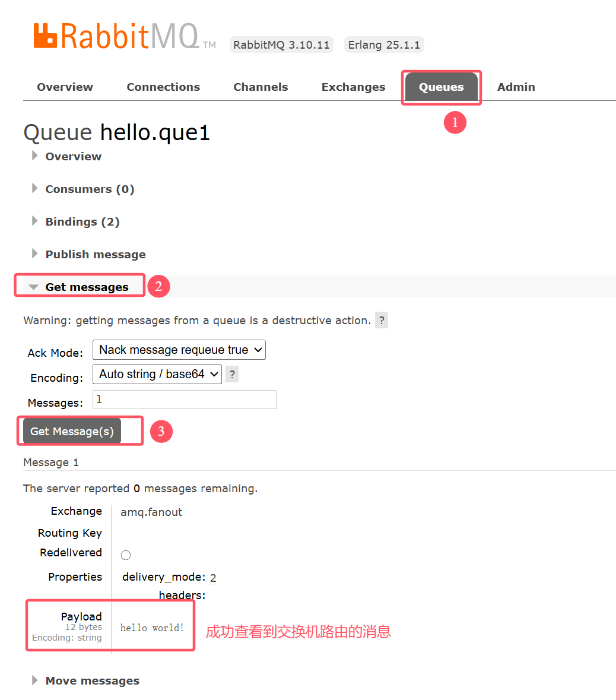Click the Get Message(s) button
The width and height of the screenshot is (616, 700).
(x=72, y=431)
